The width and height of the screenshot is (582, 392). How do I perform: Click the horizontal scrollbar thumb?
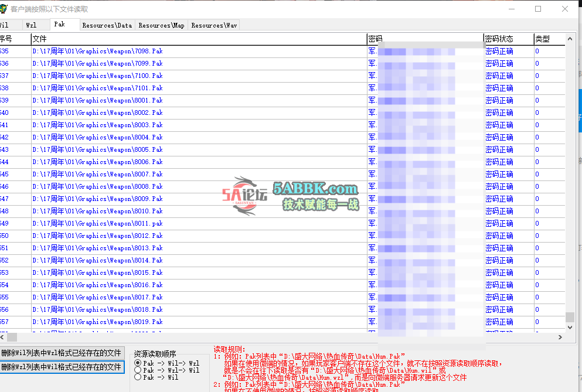coord(12,337)
